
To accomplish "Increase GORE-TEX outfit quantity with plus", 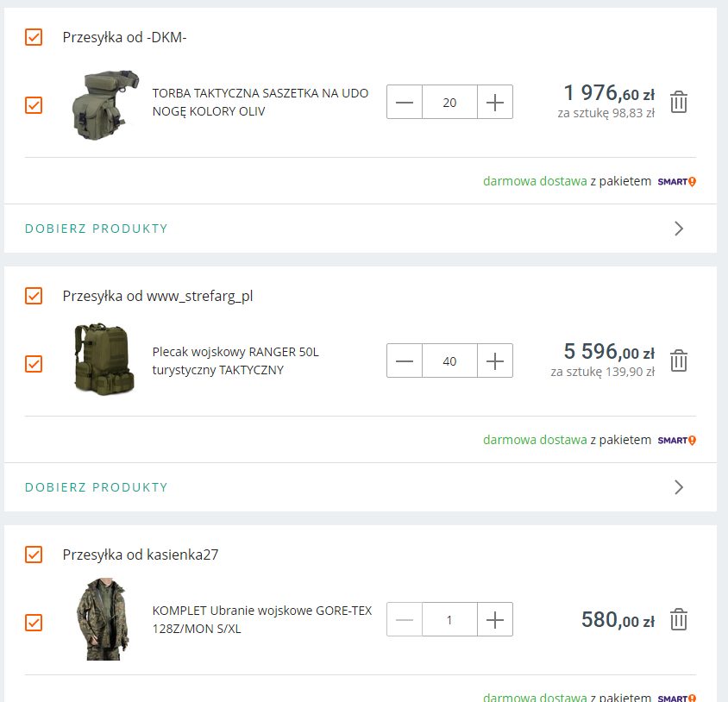I will [494, 620].
